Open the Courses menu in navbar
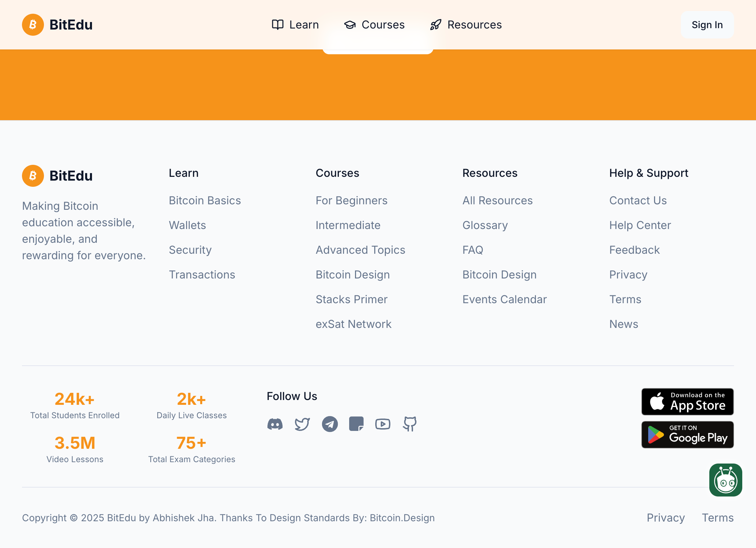The height and width of the screenshot is (548, 756). (374, 25)
